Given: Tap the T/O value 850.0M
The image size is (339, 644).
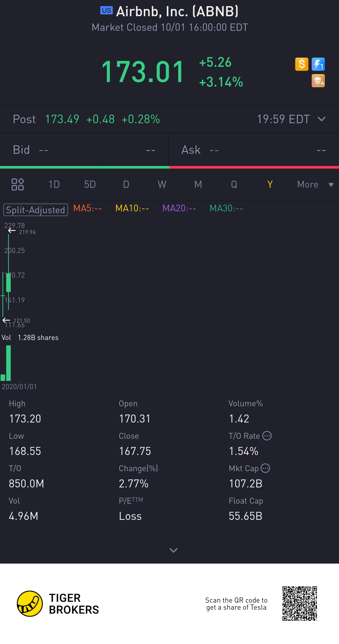Looking at the screenshot, I should coord(27,483).
